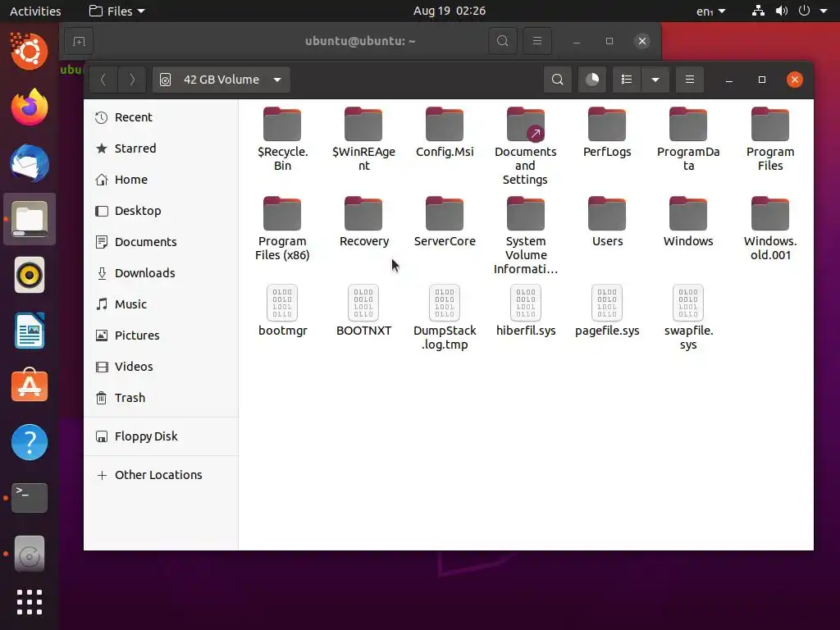Open Documents and Settings shortcut folder
Viewport: 840px width, 630px height.
point(526,146)
